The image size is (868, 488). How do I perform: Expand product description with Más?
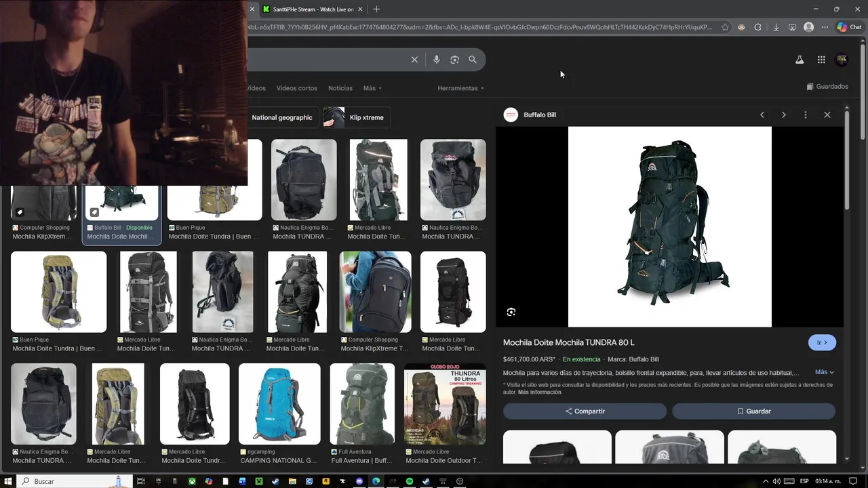tap(824, 372)
